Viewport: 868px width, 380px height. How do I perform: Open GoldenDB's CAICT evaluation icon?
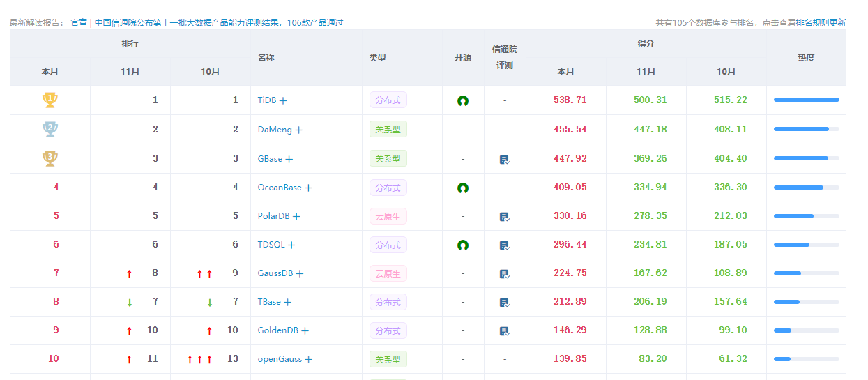pos(505,331)
